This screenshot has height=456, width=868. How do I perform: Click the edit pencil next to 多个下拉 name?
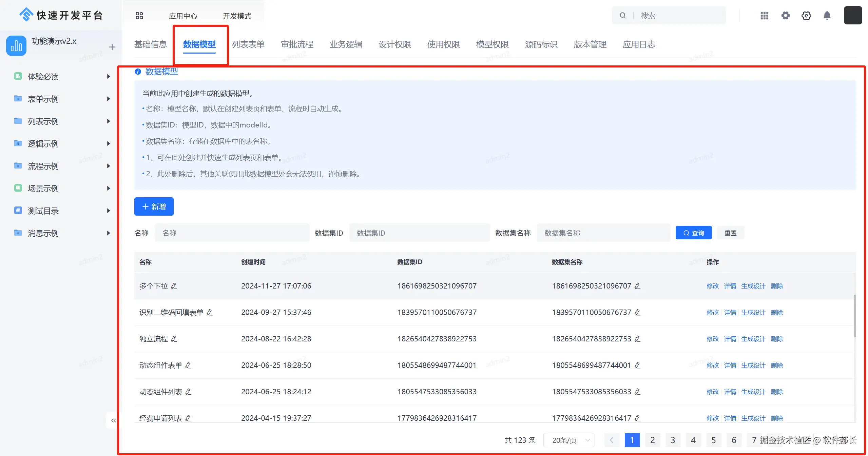(174, 286)
